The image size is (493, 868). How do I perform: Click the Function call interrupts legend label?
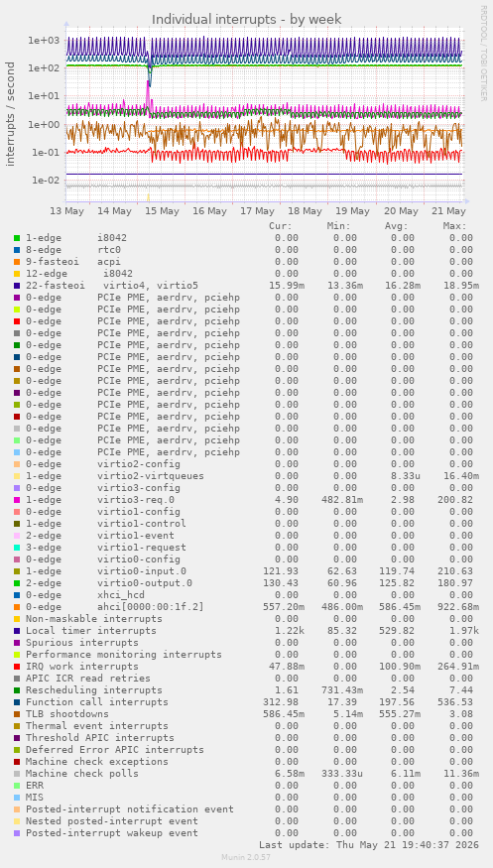[x=97, y=702]
